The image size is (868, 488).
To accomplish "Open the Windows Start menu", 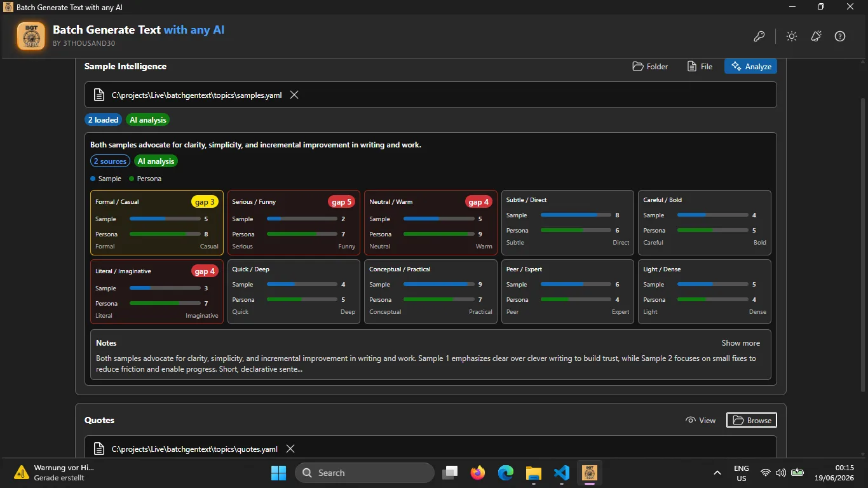I will point(278,473).
